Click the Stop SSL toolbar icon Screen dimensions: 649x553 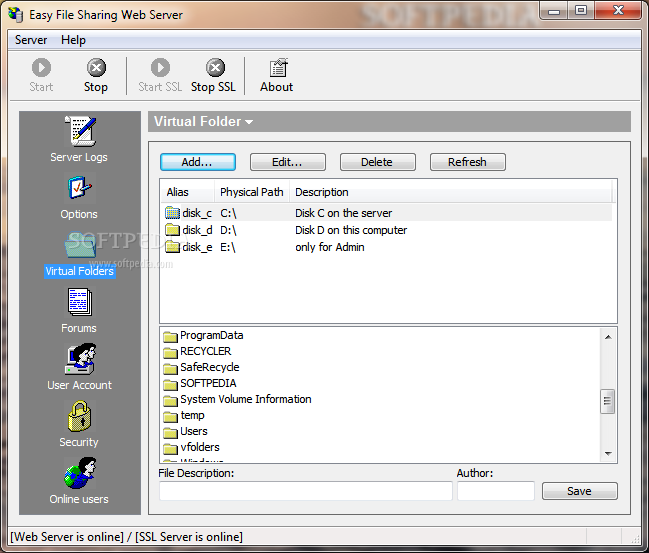point(215,67)
